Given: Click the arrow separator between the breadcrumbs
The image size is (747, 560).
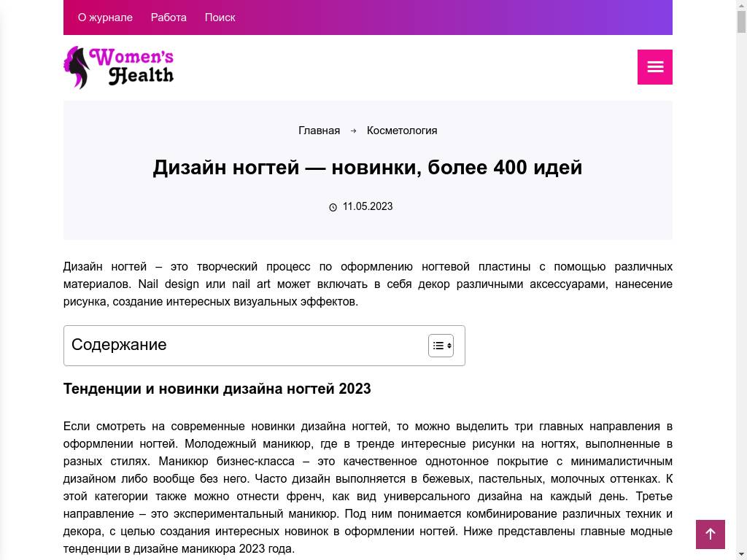Looking at the screenshot, I should (353, 131).
